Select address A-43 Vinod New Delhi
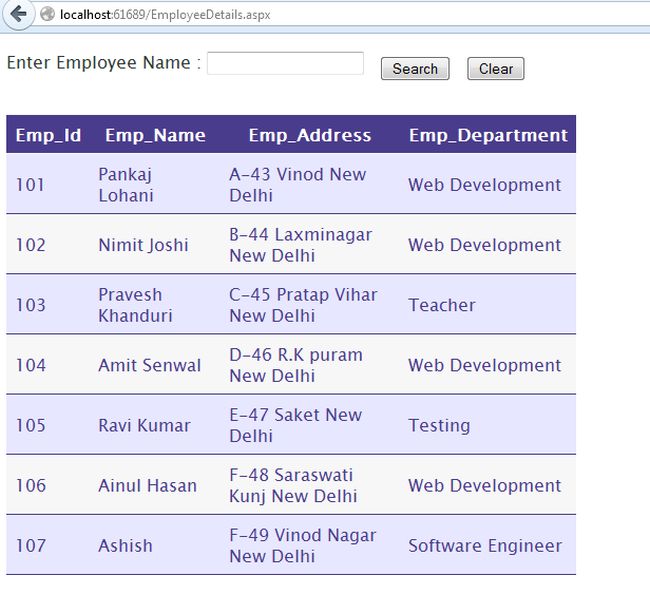The image size is (650, 595). (298, 185)
